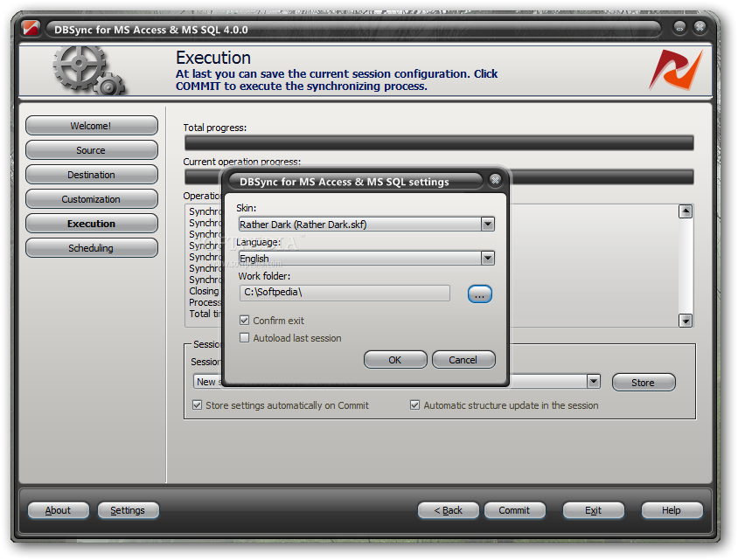Toggle Automatic structure update in the session
Screen dimensions: 738x560
pos(414,405)
